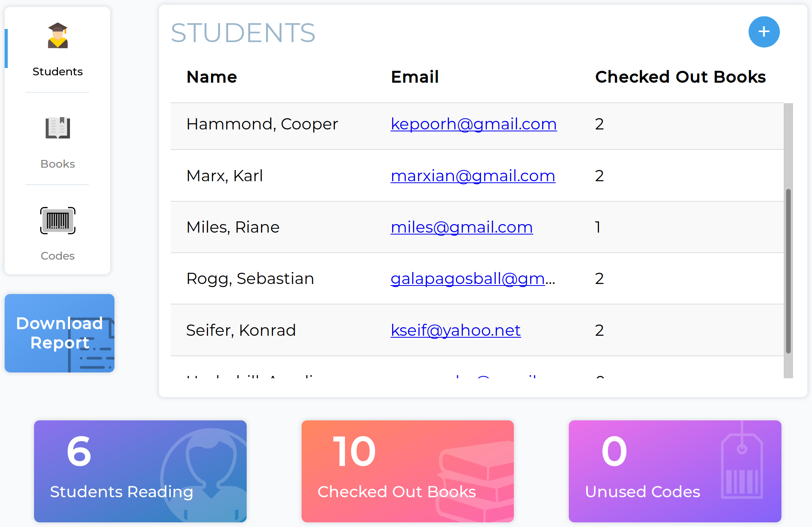Screen dimensions: 812x527
Task: Select the Hammond, Cooper student row
Action: click(x=262, y=124)
